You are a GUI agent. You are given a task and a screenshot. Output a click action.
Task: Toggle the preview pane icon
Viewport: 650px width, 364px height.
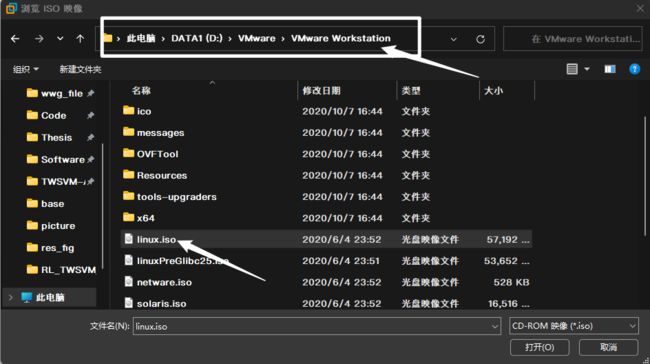click(x=610, y=69)
